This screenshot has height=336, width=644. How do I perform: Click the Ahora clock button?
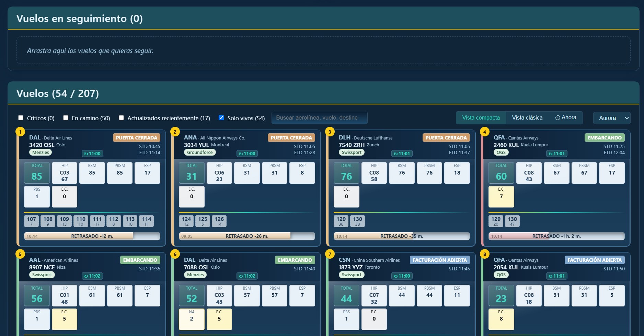(566, 117)
